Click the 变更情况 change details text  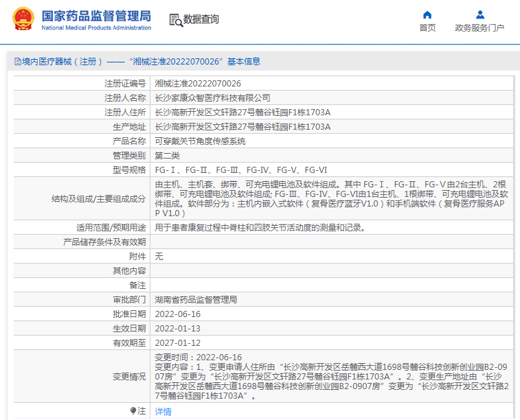331,377
